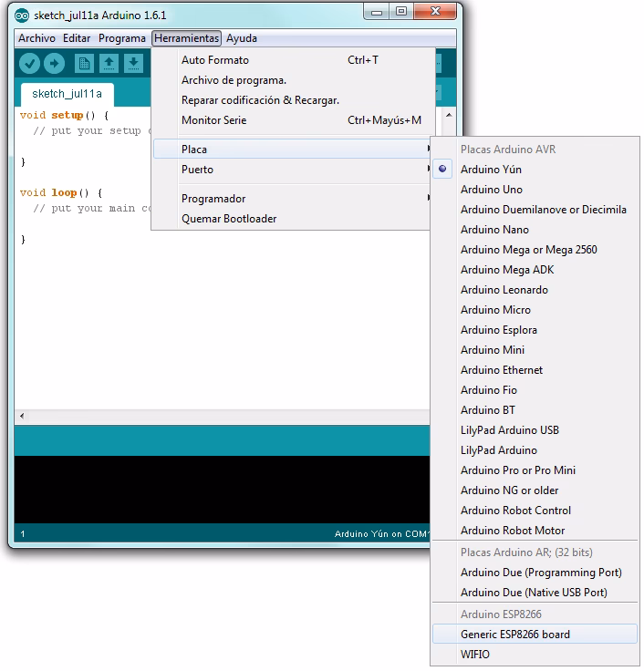Click the Open sketch up-arrow icon
The height and width of the screenshot is (671, 644).
click(109, 63)
